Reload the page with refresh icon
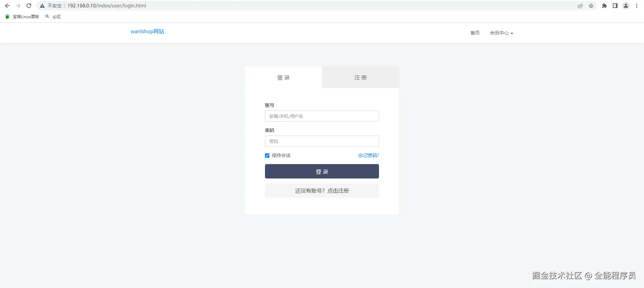 [x=29, y=6]
